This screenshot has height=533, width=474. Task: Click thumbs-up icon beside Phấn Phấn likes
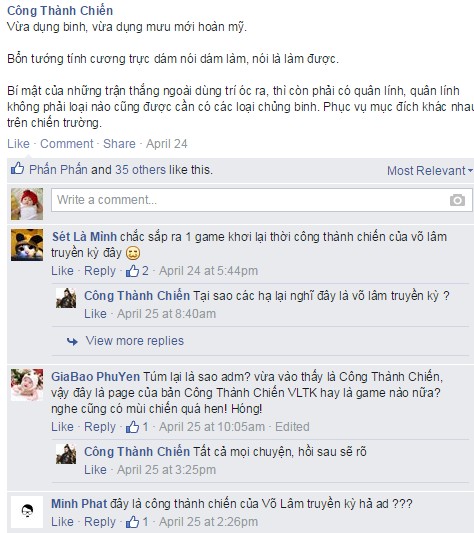coord(17,168)
